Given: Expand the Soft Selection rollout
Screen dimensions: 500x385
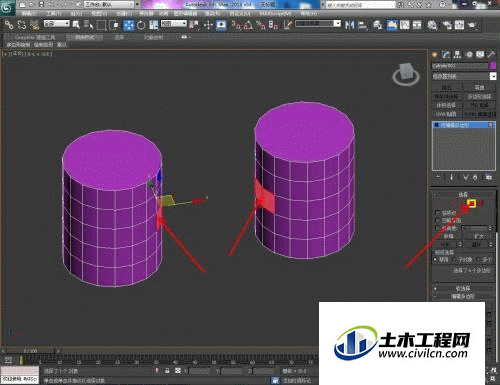Looking at the screenshot, I should [463, 288].
